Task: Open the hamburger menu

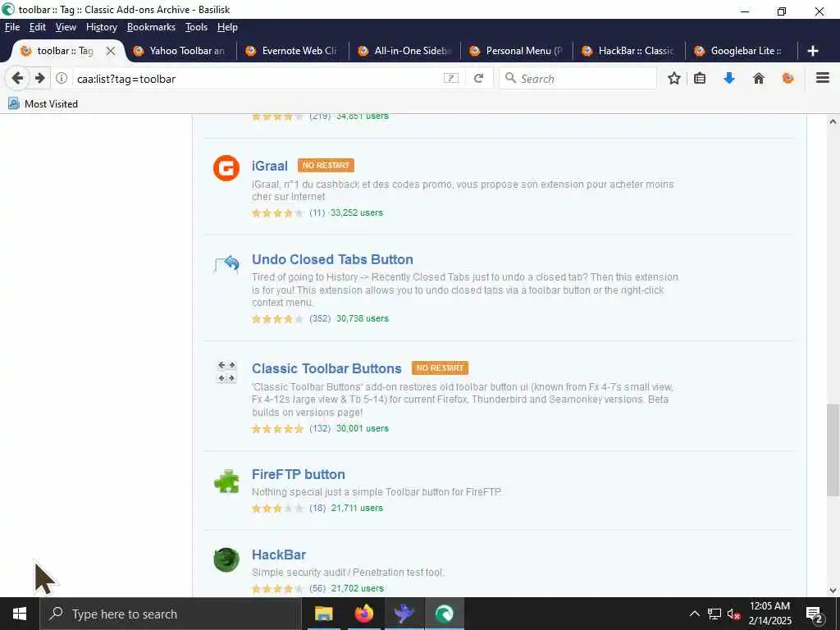Action: (x=823, y=78)
